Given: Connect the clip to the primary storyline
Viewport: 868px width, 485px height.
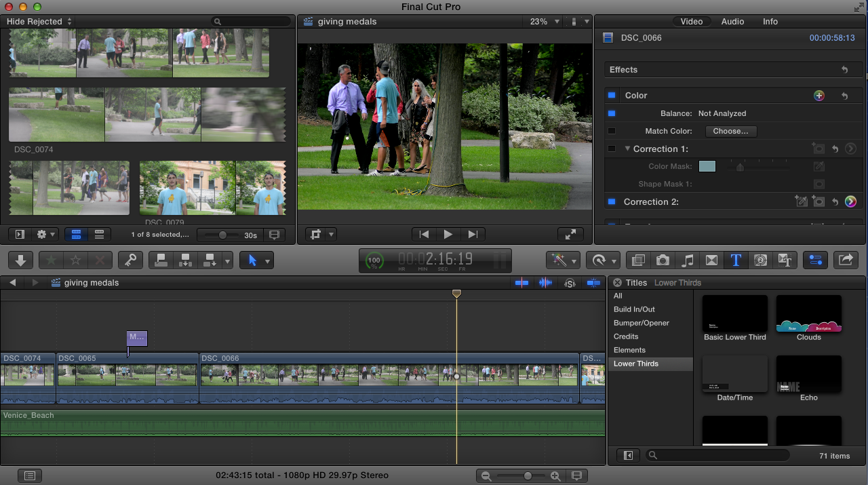Looking at the screenshot, I should tap(161, 260).
